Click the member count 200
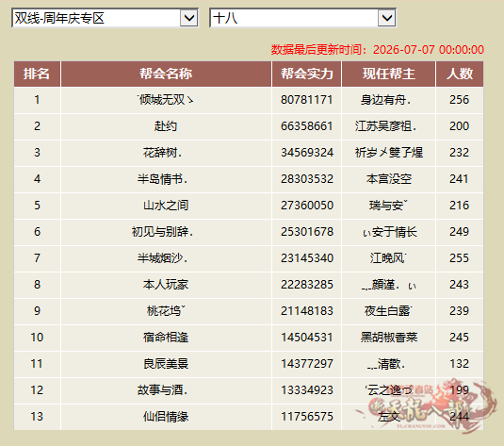This screenshot has width=504, height=446. click(460, 126)
